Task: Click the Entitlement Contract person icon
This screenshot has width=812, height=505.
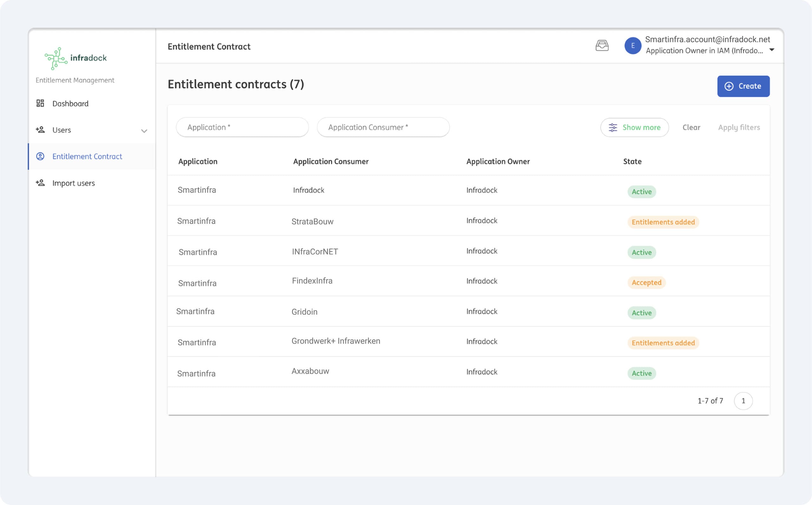Action: click(40, 156)
